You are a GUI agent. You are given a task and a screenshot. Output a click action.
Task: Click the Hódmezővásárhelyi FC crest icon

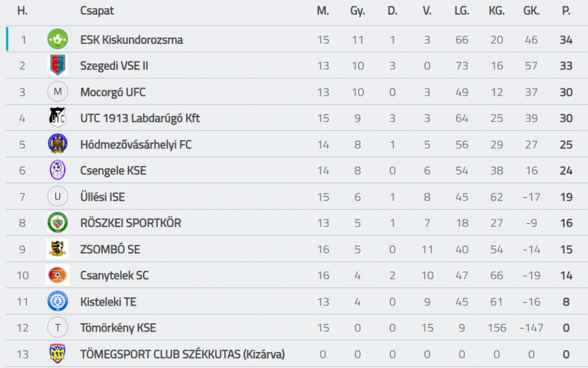57,144
